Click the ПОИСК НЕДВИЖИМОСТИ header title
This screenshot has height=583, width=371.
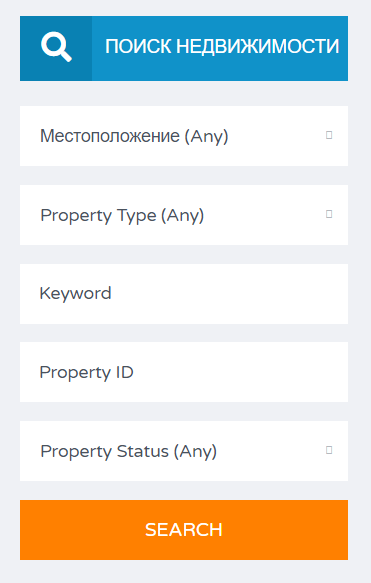click(222, 47)
